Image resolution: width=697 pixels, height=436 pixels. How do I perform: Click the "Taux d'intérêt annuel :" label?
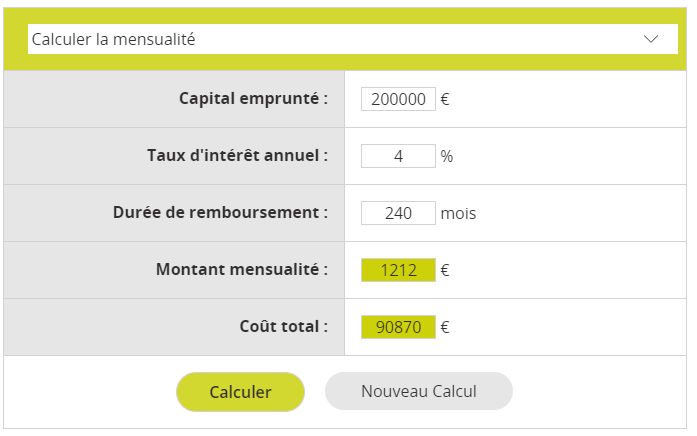pyautogui.click(x=237, y=155)
